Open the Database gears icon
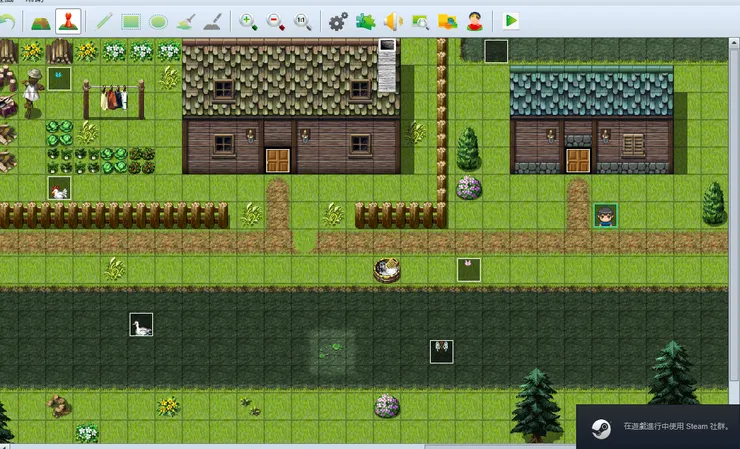Viewport: 740px width, 449px height. tap(338, 21)
